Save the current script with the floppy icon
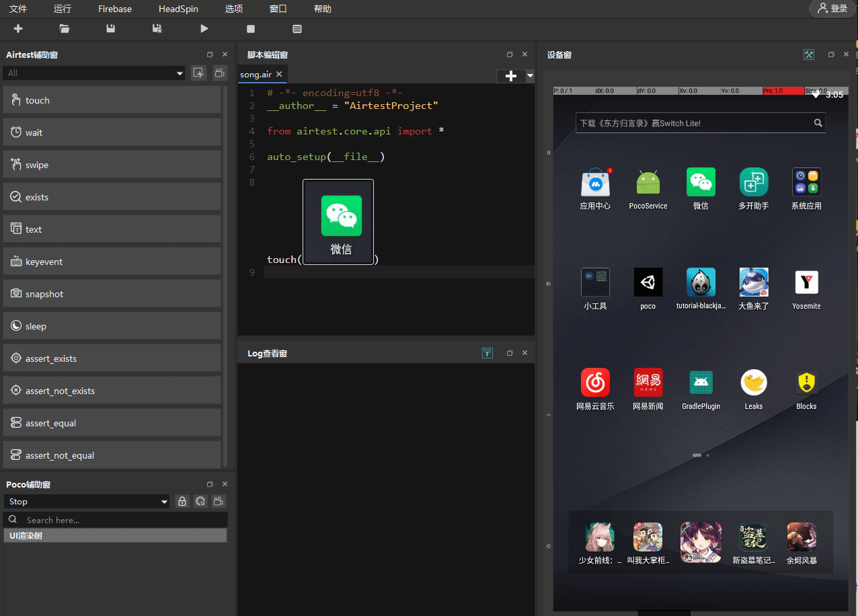Viewport: 858px width, 616px height. pos(111,29)
